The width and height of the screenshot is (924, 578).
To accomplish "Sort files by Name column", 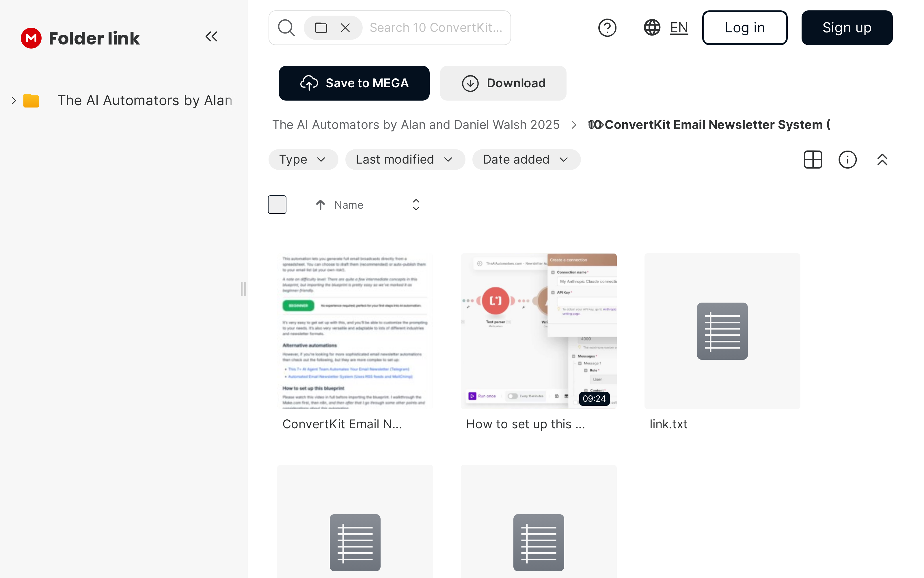I will click(x=349, y=205).
